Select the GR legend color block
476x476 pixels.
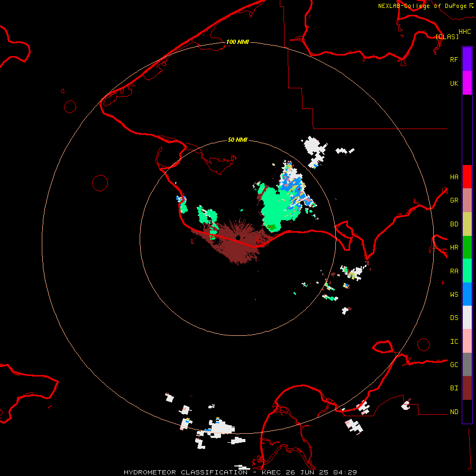pos(467,200)
